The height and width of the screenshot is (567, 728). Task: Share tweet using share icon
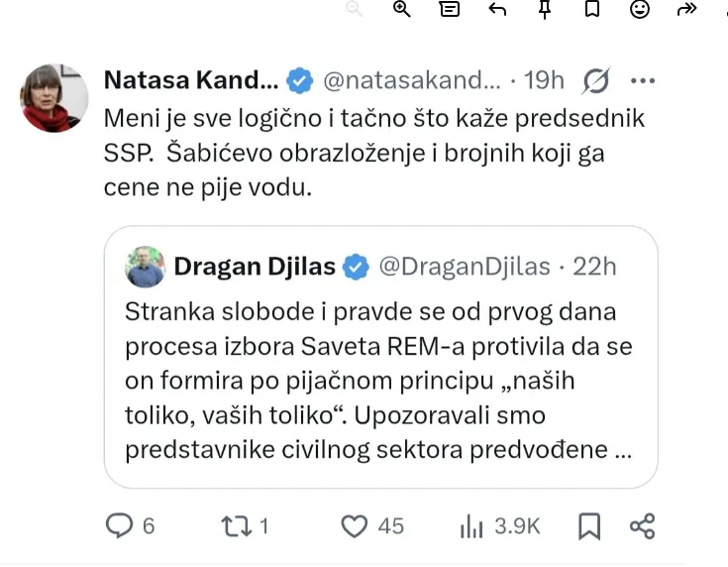(643, 526)
